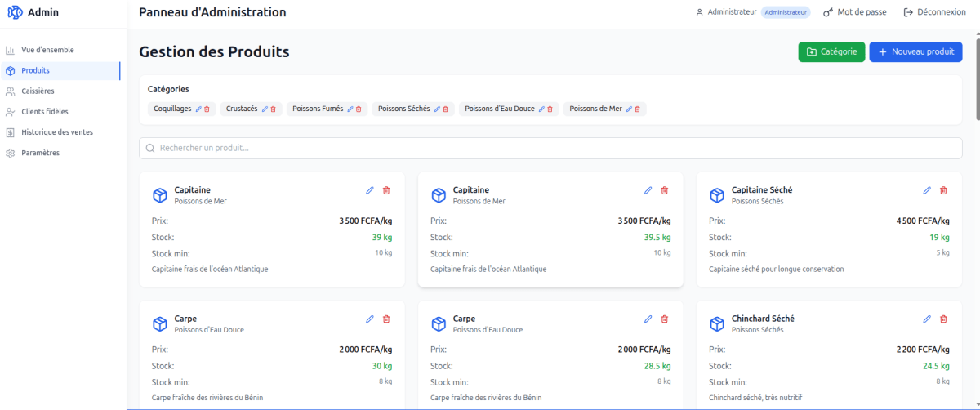This screenshot has height=410, width=980.
Task: Delete the Chinchard Séché product
Action: [x=943, y=319]
